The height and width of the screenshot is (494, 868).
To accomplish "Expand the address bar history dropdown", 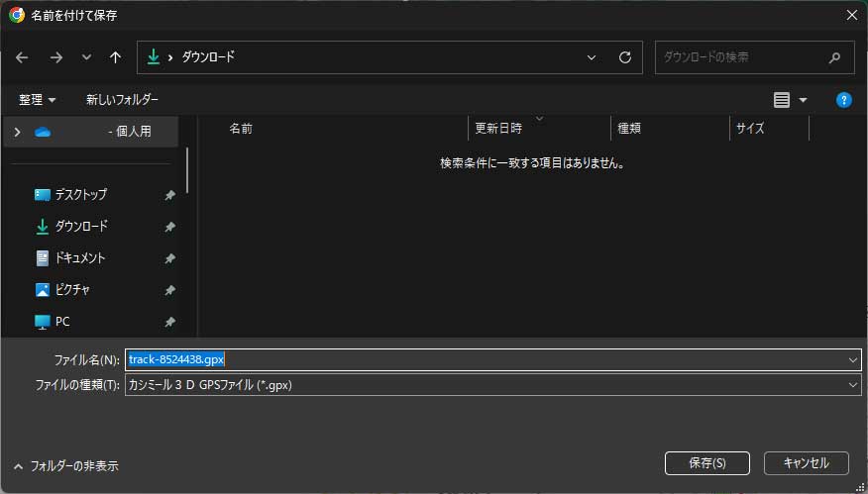I will click(x=592, y=57).
